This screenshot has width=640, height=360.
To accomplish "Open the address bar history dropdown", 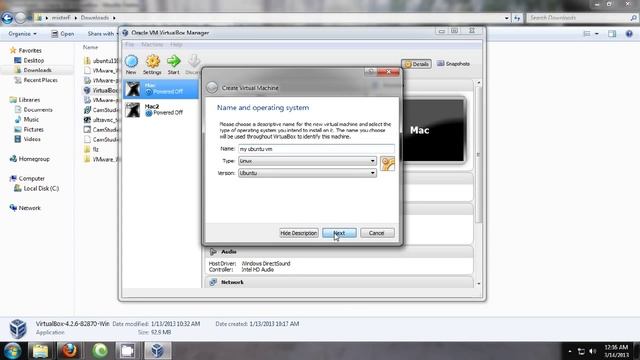I will [507, 18].
